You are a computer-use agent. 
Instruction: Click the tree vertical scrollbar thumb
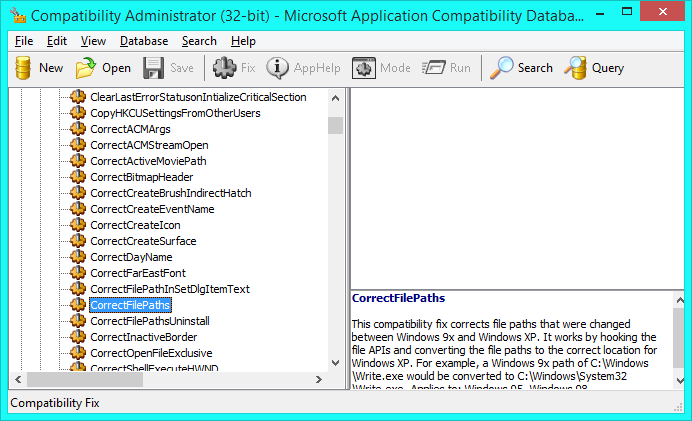pyautogui.click(x=335, y=125)
